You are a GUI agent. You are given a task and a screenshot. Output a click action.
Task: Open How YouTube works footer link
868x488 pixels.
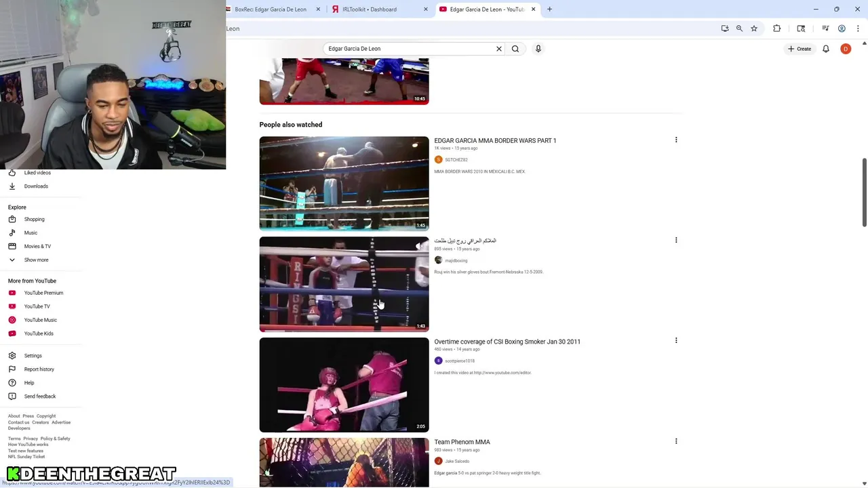coord(28,445)
